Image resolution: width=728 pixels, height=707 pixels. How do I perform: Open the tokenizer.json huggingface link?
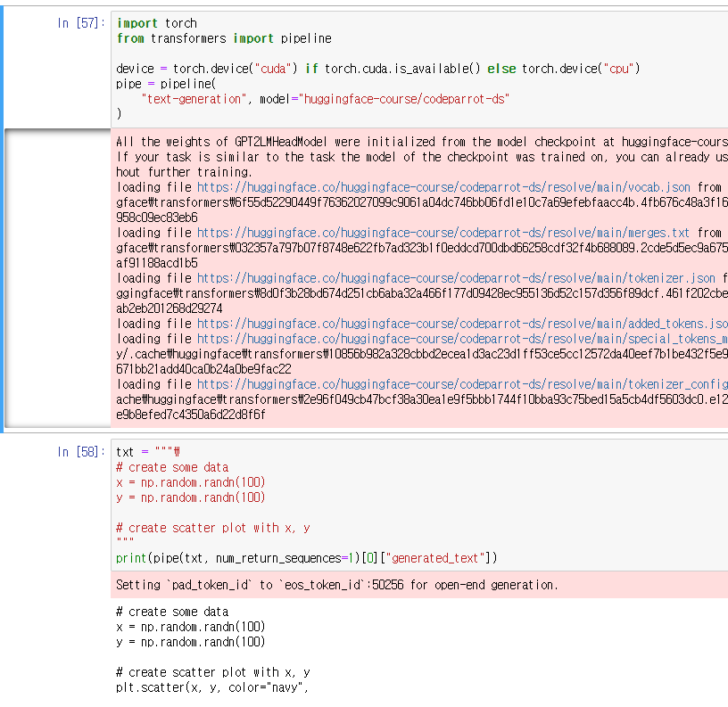click(x=456, y=278)
